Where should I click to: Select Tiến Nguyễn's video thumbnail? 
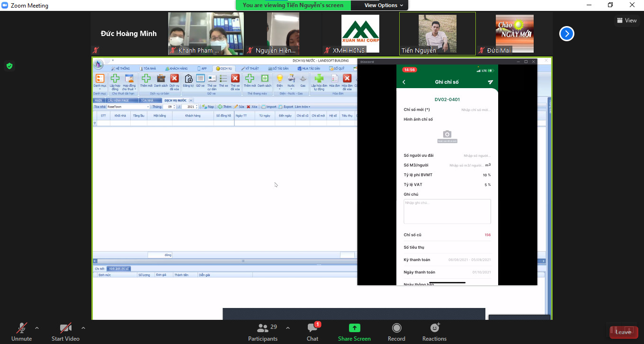pos(437,34)
